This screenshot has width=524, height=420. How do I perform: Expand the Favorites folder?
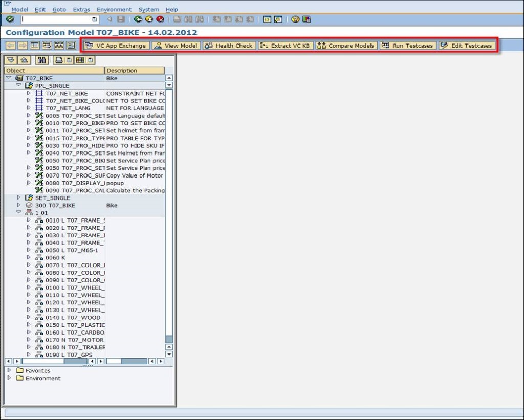click(9, 370)
